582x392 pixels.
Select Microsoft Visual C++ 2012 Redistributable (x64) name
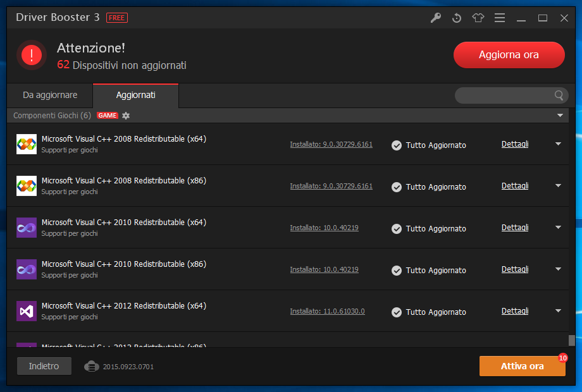(x=123, y=305)
